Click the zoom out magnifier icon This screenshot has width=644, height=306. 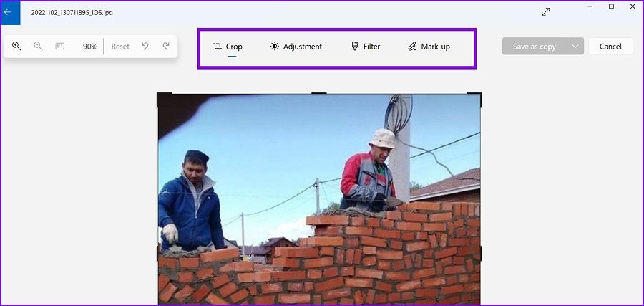[x=38, y=46]
